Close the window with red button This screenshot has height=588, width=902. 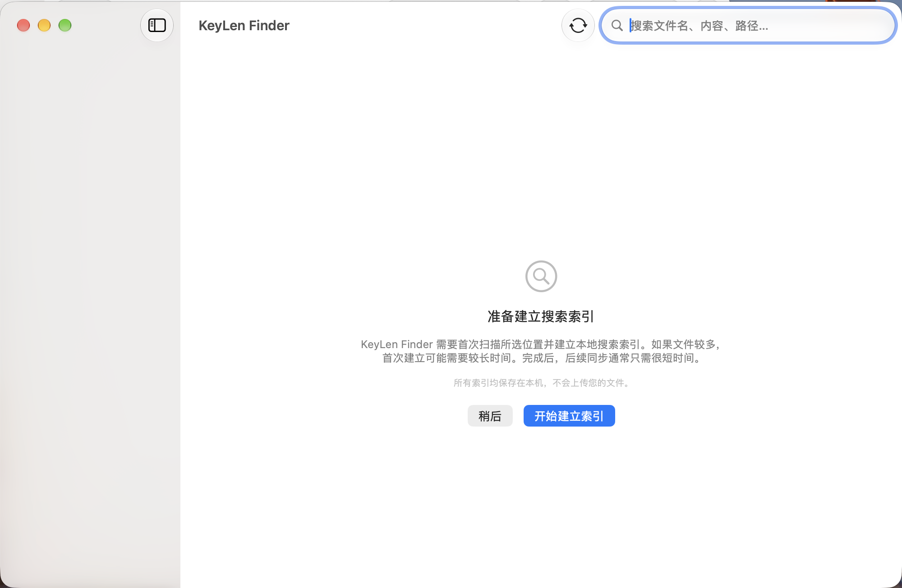pos(23,25)
